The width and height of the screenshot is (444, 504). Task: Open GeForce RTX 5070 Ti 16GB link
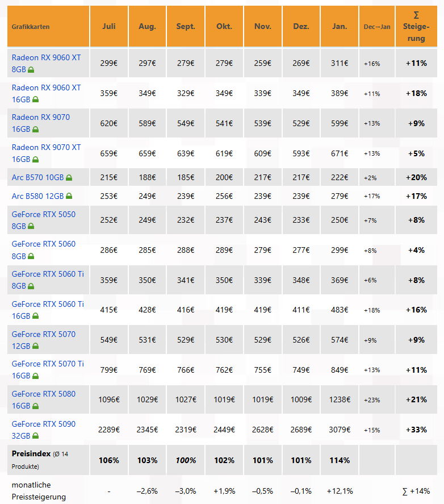click(48, 364)
